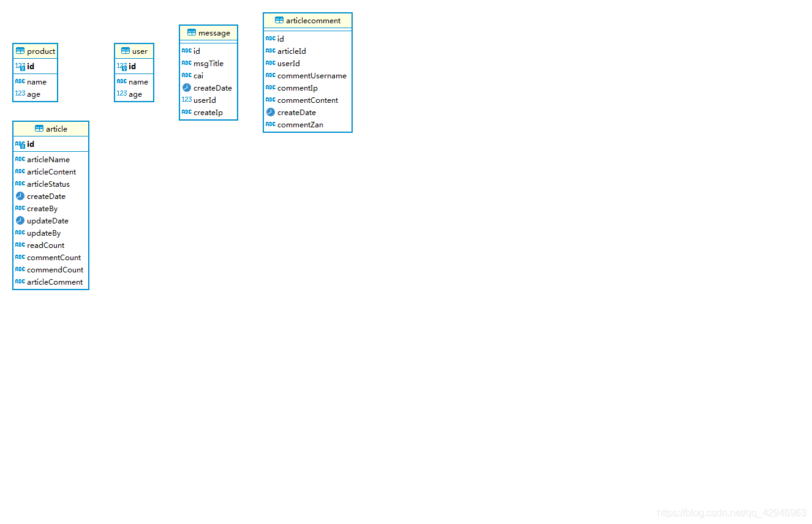Click ABC type icon of user name
The width and height of the screenshot is (812, 524).
[x=122, y=81]
